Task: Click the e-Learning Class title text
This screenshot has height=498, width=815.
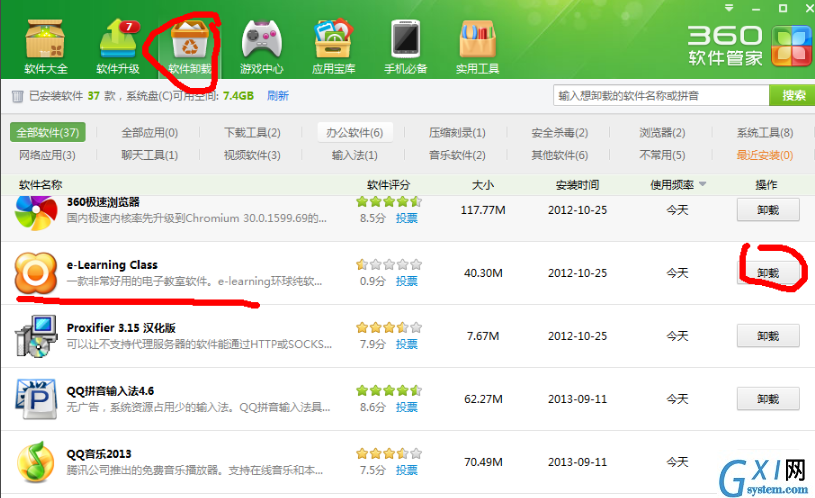Action: pos(112,265)
